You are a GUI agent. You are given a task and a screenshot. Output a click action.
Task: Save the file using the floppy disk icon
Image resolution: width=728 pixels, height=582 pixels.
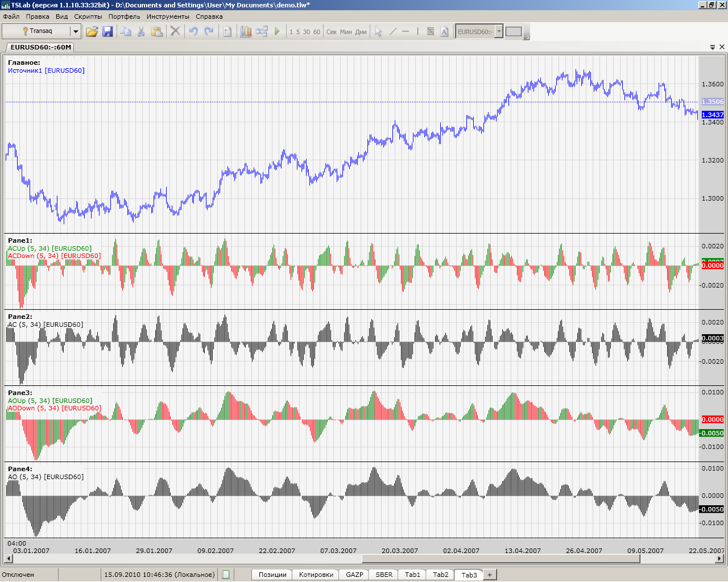coord(107,32)
